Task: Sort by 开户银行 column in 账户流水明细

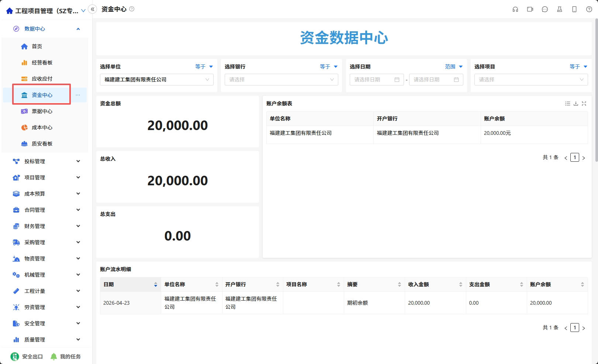Action: pos(278,284)
